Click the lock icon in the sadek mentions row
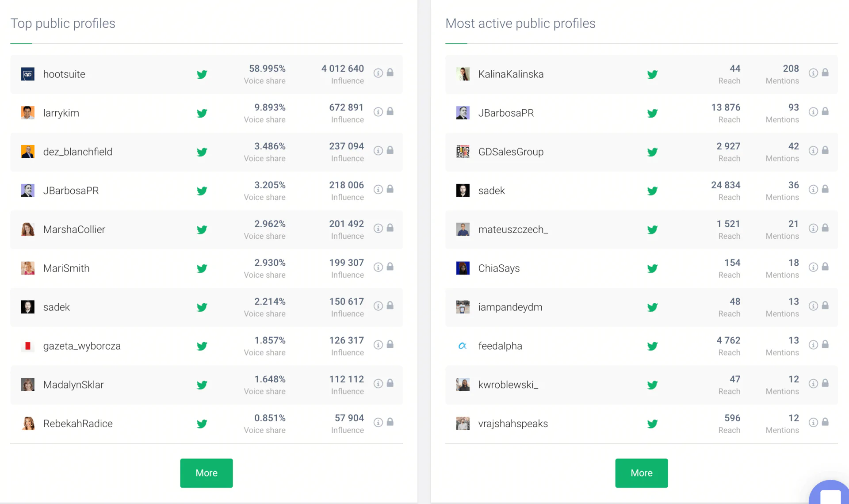This screenshot has width=849, height=504. click(826, 189)
